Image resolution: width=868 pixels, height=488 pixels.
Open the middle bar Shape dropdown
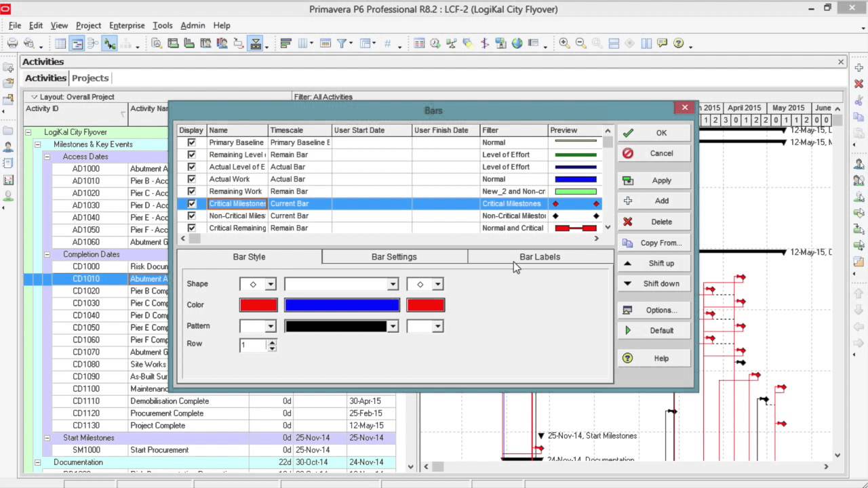393,285
